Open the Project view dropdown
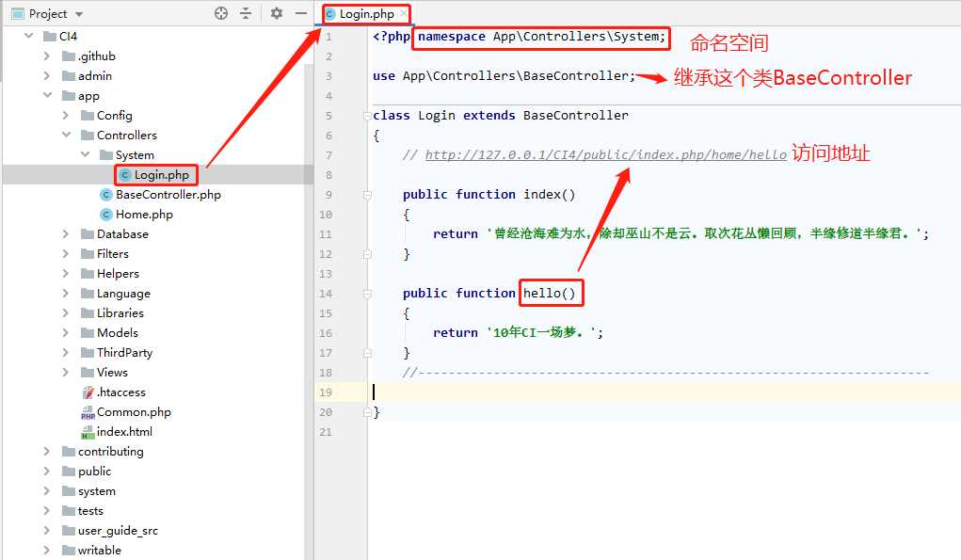Screen dimensions: 961x560 [78, 14]
